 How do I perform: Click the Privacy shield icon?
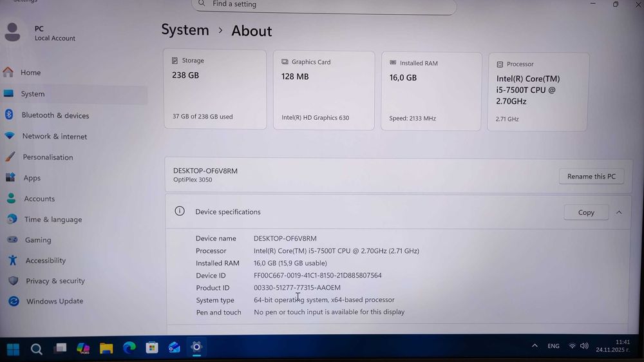[x=13, y=281]
